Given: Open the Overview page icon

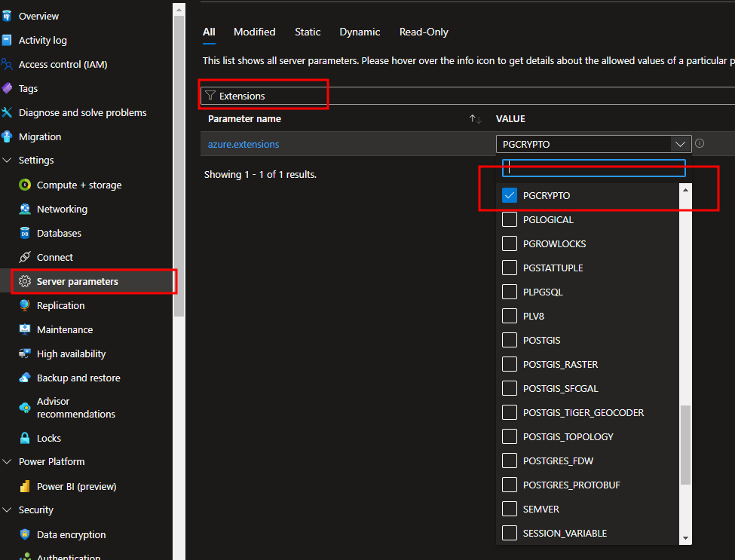Looking at the screenshot, I should tap(7, 16).
